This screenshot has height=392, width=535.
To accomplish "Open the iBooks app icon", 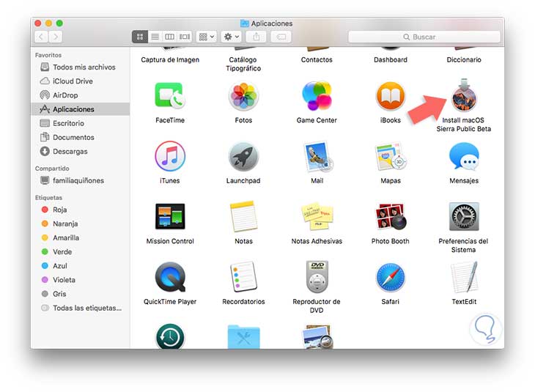I will 391,96.
